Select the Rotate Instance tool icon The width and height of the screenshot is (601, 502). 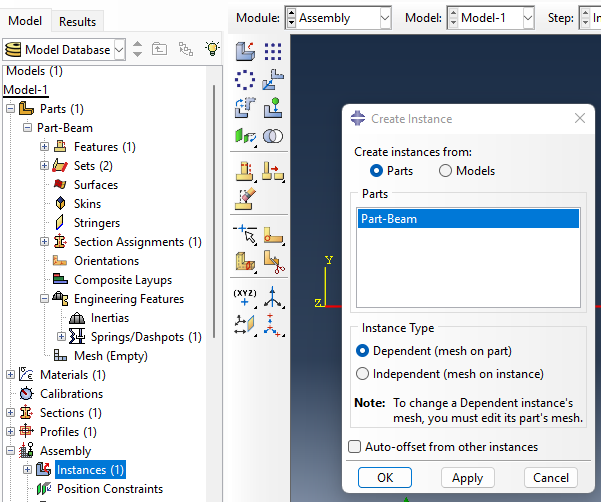(x=245, y=108)
